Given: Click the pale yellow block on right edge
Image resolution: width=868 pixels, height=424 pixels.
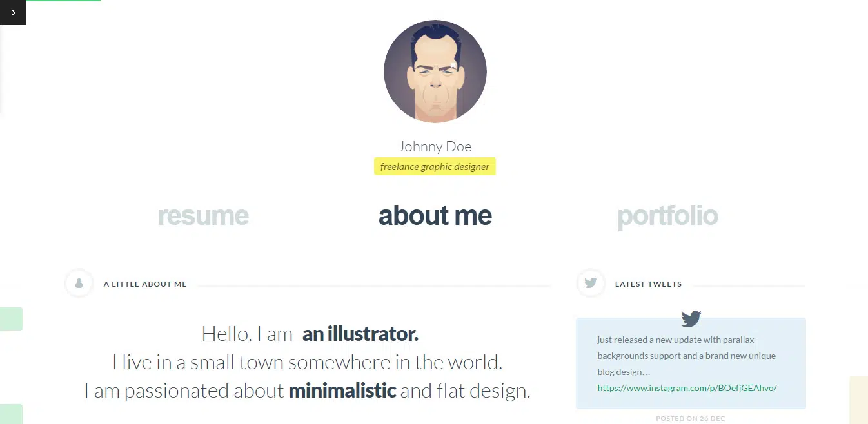Looking at the screenshot, I should 859,400.
